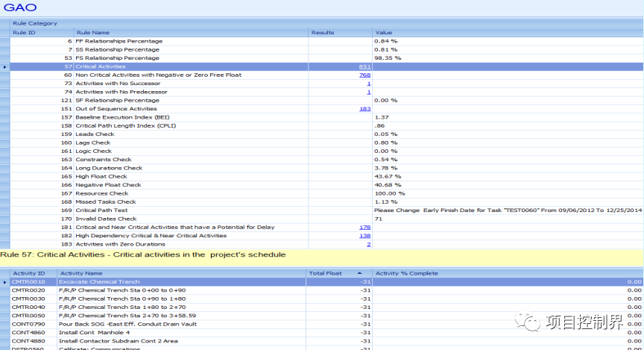Open result link for Activities with No Successor
This screenshot has height=350, width=644.
[x=369, y=84]
